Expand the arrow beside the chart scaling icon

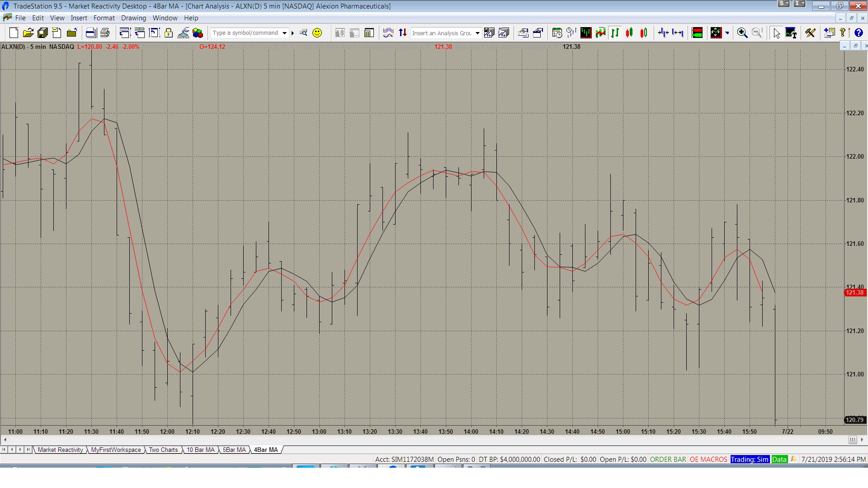[x=727, y=33]
